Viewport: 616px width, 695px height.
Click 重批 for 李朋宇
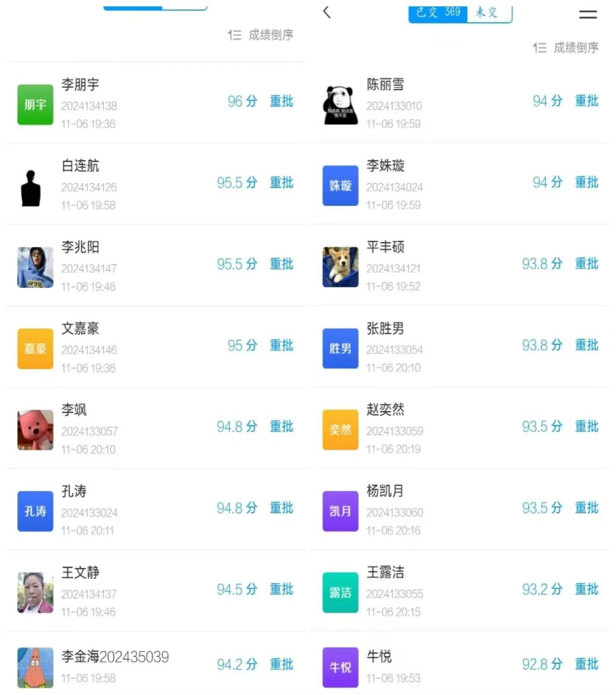tap(282, 101)
